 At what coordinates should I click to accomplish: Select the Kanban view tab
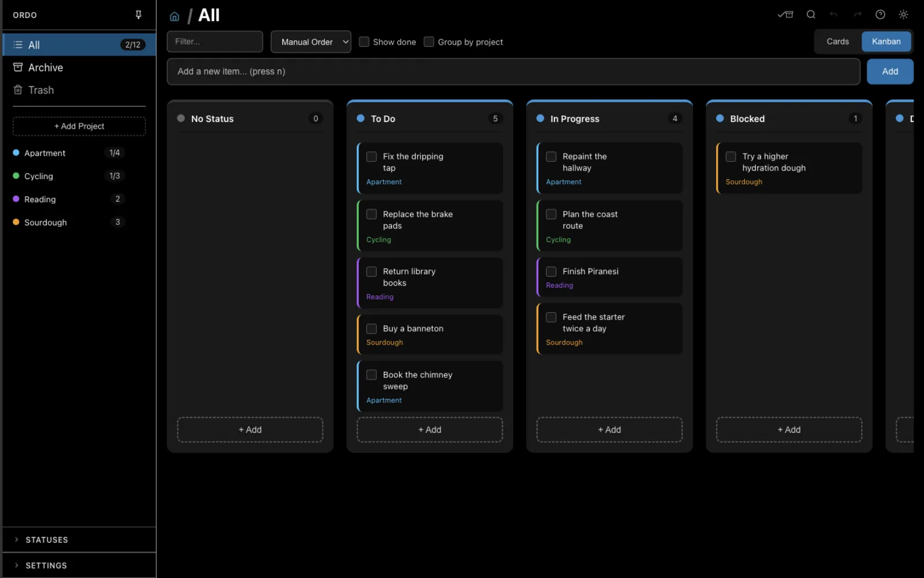[x=886, y=42]
